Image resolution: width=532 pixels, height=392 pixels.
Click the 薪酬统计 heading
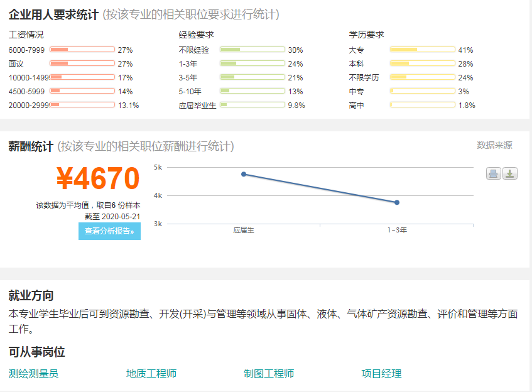pos(31,146)
